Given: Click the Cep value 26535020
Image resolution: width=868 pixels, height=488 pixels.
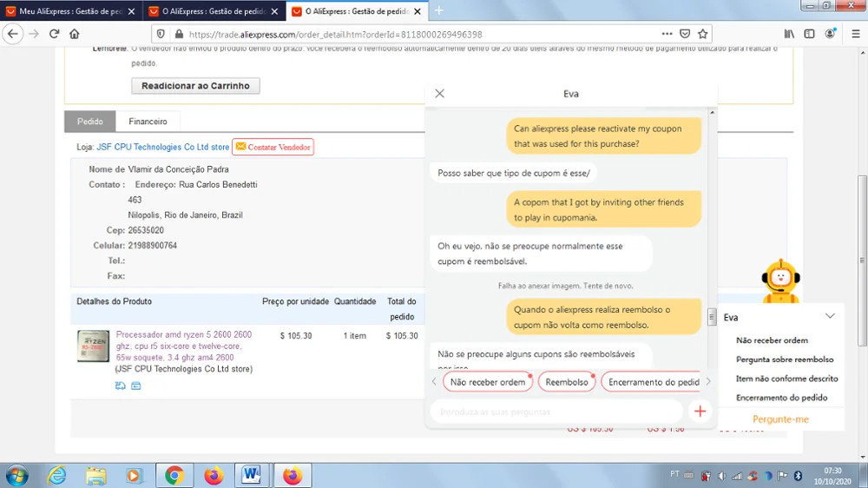Looking at the screenshot, I should point(146,230).
